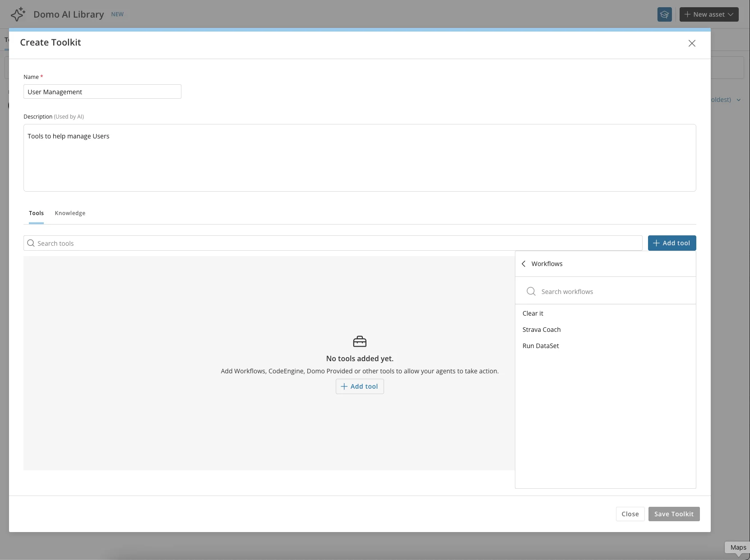Click the Description text area
This screenshot has width=750, height=560.
(x=360, y=158)
